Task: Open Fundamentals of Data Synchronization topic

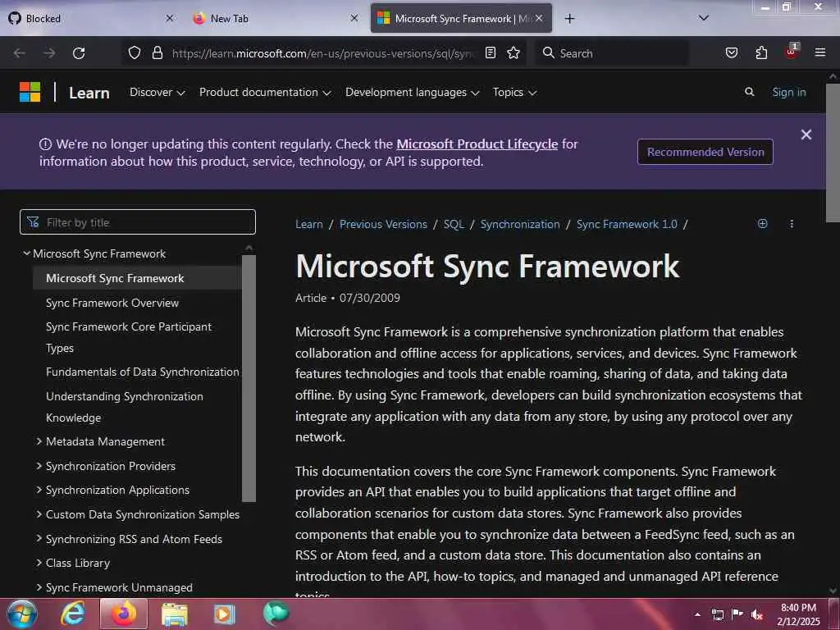Action: click(x=143, y=372)
